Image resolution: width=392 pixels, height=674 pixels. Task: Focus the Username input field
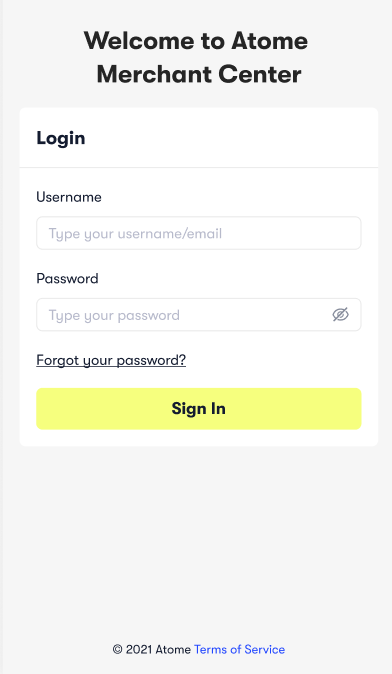point(199,233)
